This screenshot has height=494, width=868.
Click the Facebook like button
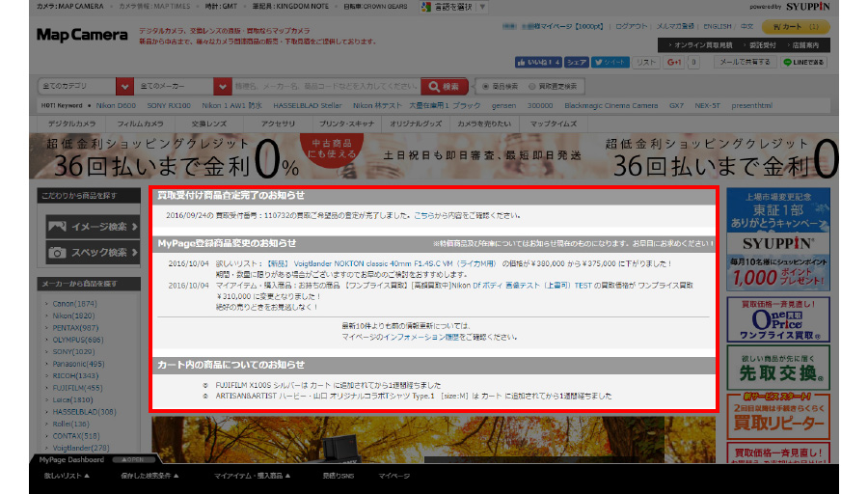click(538, 62)
